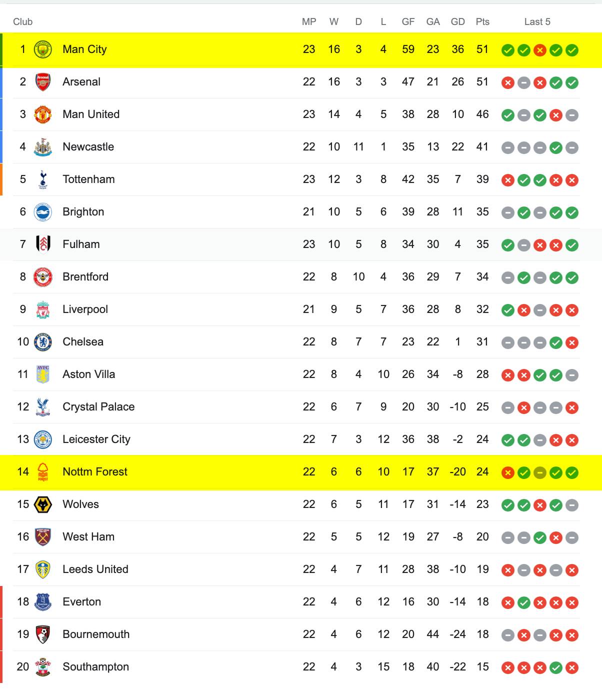602x700 pixels.
Task: Click Man City's red loss icon in Last 5
Action: [540, 50]
